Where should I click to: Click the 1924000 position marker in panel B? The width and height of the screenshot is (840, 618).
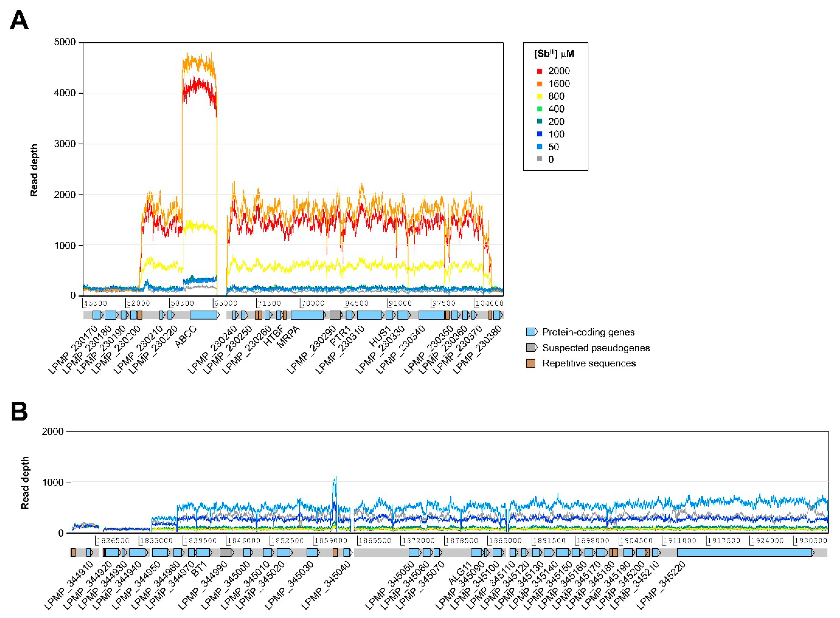point(767,541)
